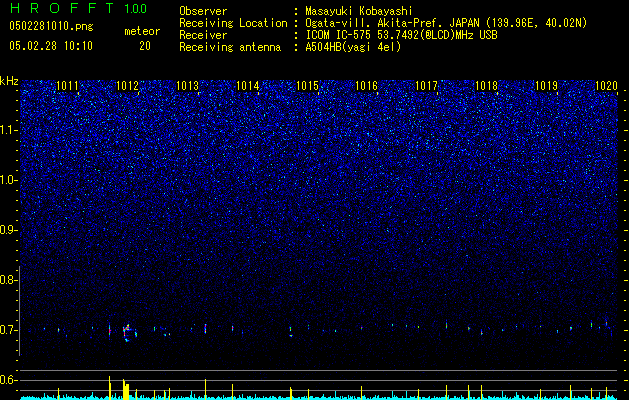The width and height of the screenshot is (629, 400).
Task: Click the 1013 time marker
Action: click(x=187, y=86)
